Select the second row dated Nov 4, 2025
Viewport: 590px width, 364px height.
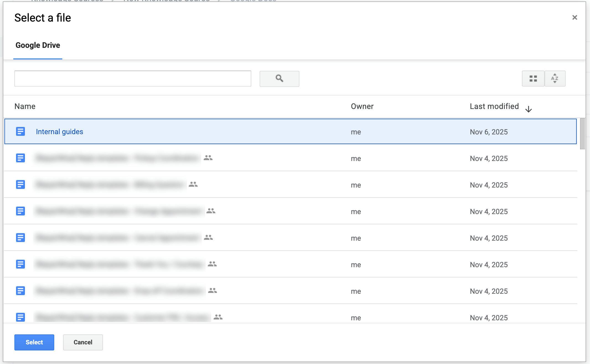(x=489, y=185)
